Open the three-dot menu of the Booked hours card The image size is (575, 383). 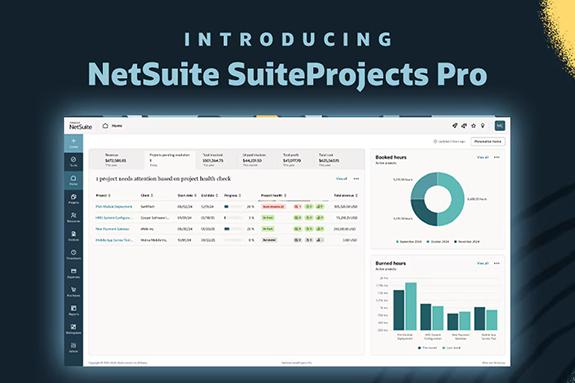497,157
